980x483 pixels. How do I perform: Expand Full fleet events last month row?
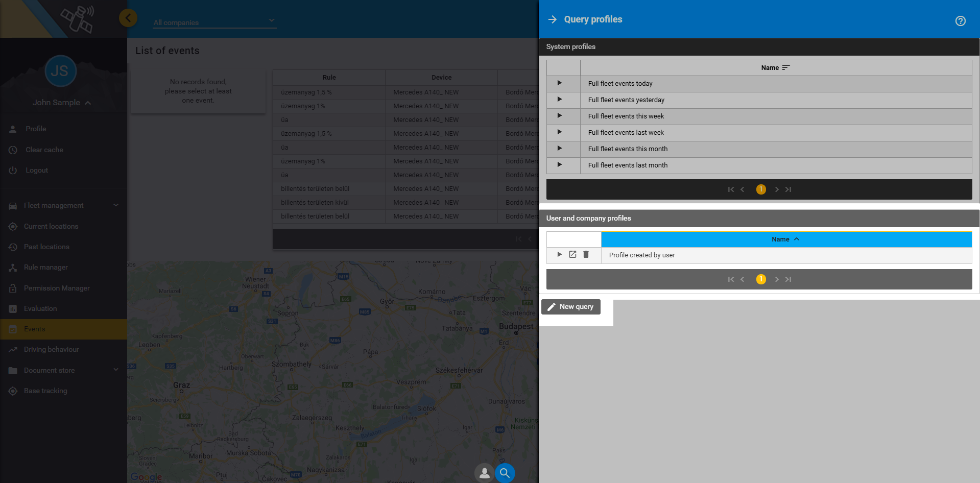tap(560, 165)
